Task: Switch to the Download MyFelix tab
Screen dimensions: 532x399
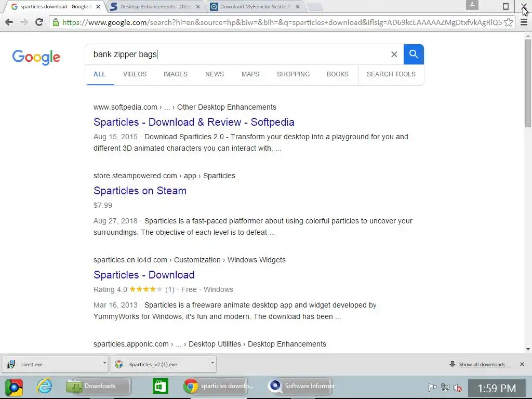Action: click(x=255, y=6)
